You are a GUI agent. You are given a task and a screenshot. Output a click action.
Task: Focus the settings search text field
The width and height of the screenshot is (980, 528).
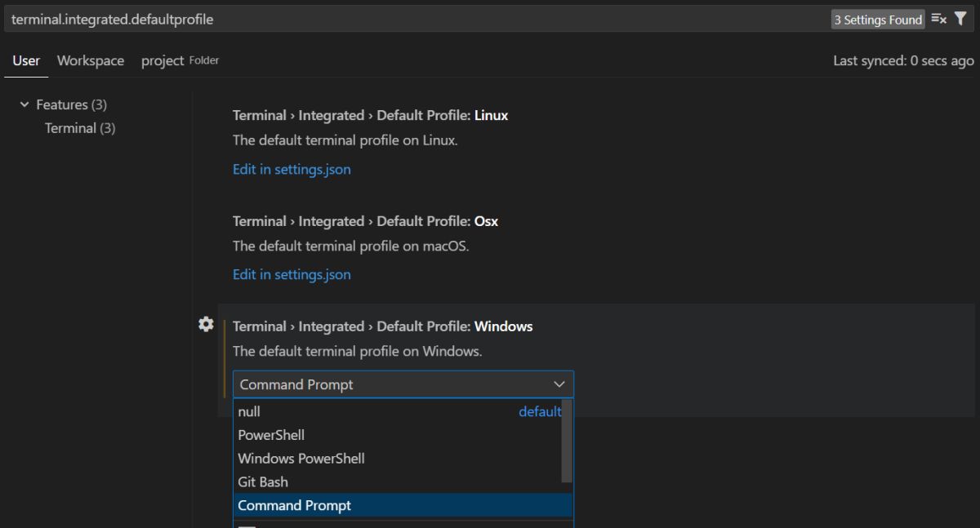pyautogui.click(x=408, y=19)
